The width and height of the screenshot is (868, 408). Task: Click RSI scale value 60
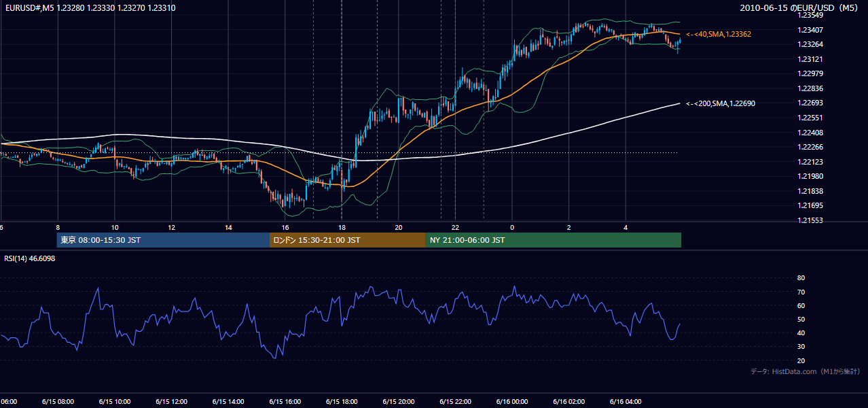coord(801,305)
